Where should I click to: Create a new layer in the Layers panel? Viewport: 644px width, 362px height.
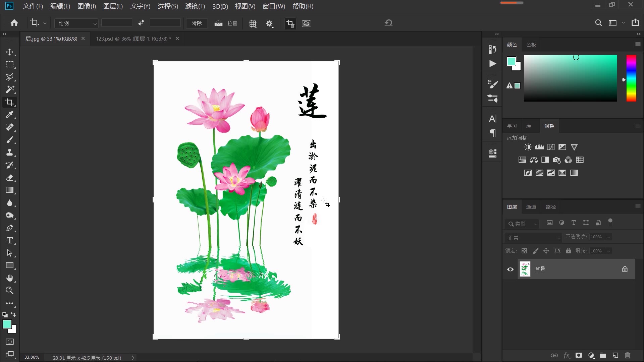coord(615,356)
